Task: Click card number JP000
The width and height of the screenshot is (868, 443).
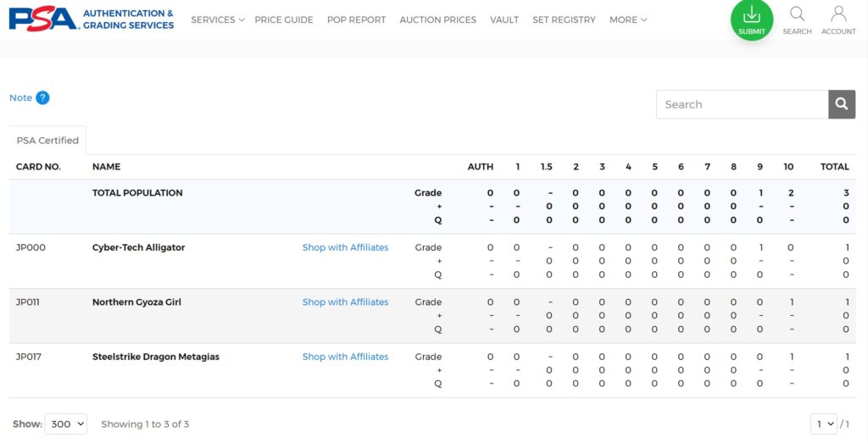Action: pyautogui.click(x=31, y=248)
